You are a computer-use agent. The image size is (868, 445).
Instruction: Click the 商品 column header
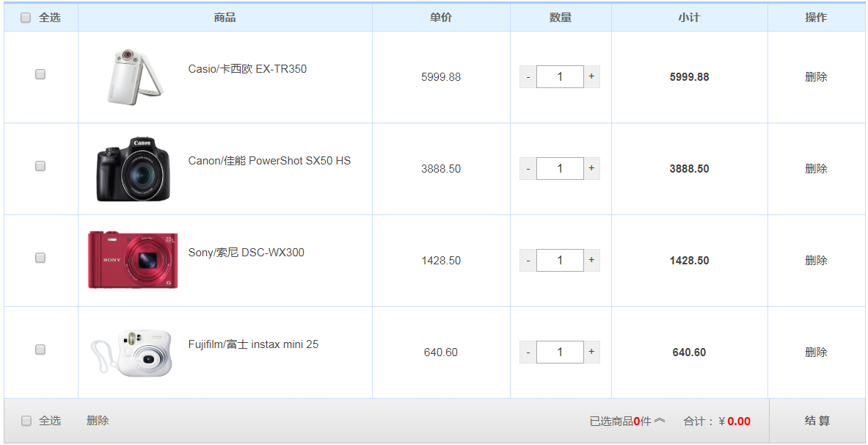point(225,18)
